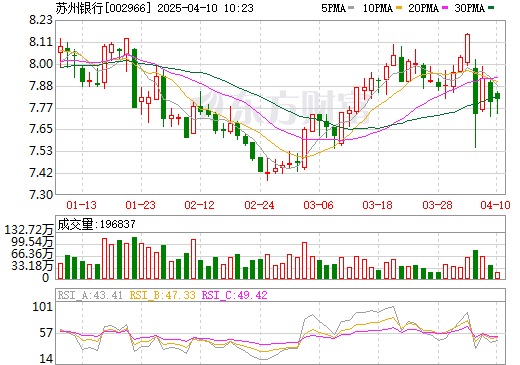Click the RSI_C:49.42 indicator value
This screenshot has width=520, height=365.
[235, 295]
